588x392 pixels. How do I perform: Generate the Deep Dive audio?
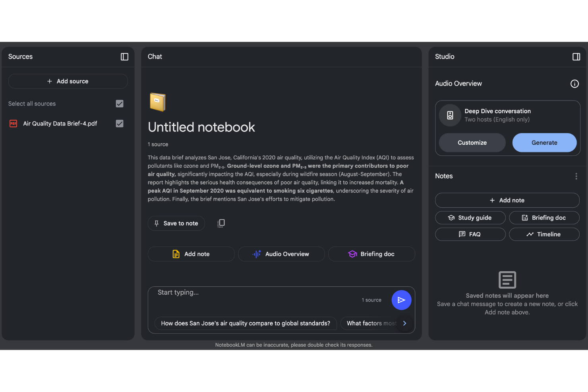pos(544,143)
